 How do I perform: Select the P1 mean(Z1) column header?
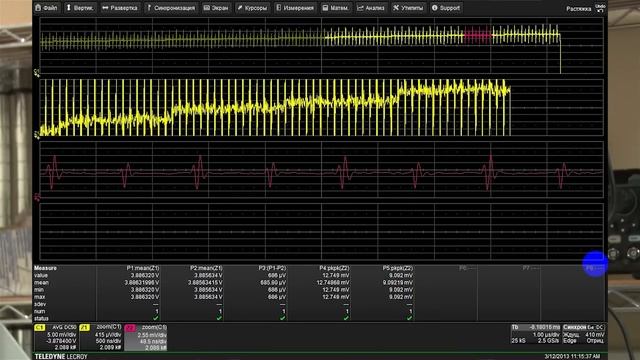coord(143,268)
